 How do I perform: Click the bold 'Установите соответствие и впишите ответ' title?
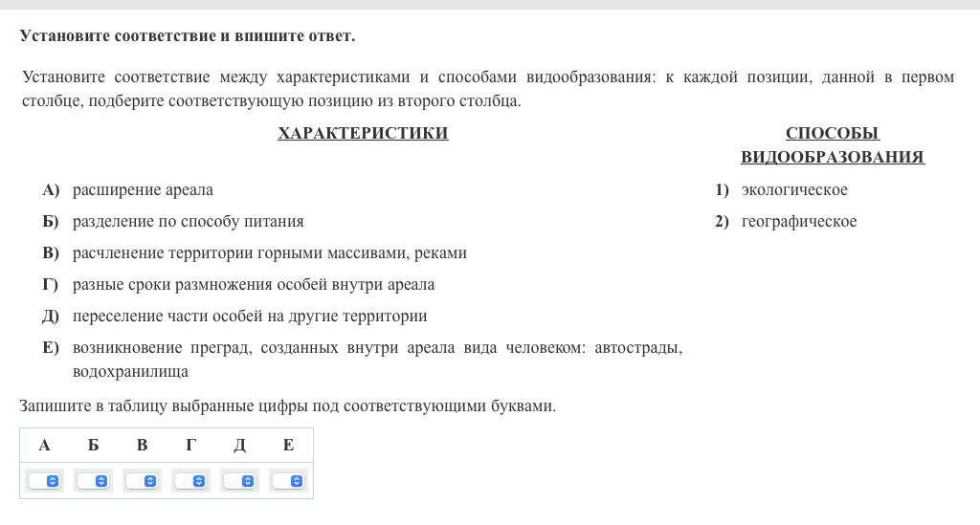point(187,36)
